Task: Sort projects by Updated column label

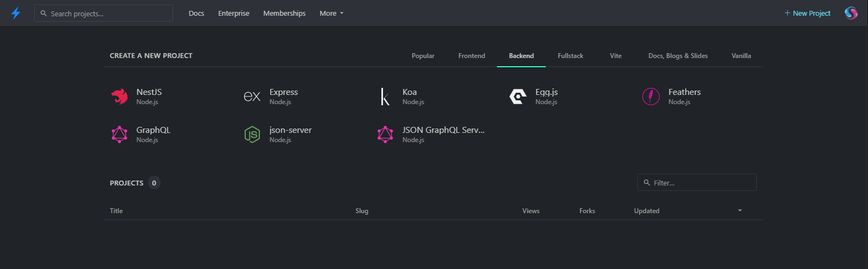Action: 647,211
